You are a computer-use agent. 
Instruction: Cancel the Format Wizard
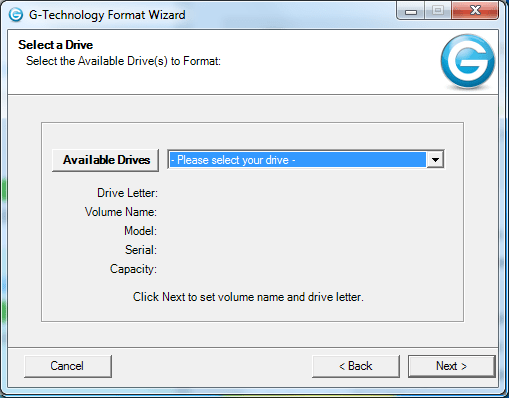tap(68, 366)
